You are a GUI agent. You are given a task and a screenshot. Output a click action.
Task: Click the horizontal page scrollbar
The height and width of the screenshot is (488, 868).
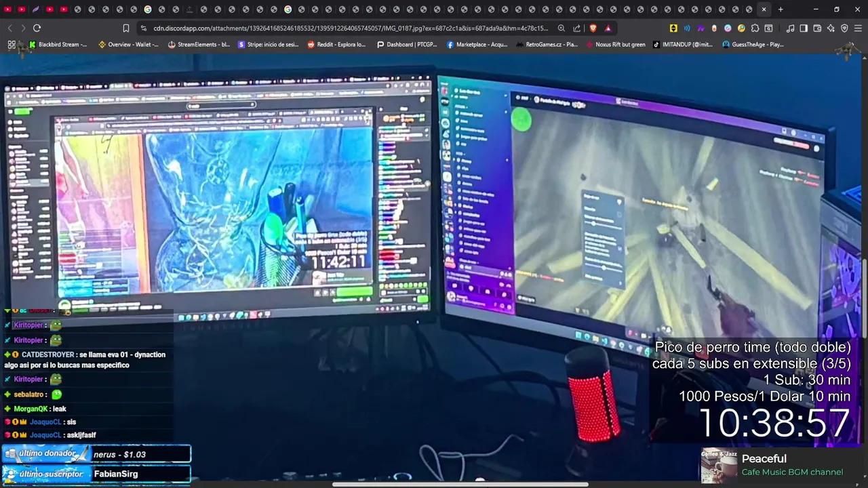click(x=460, y=485)
